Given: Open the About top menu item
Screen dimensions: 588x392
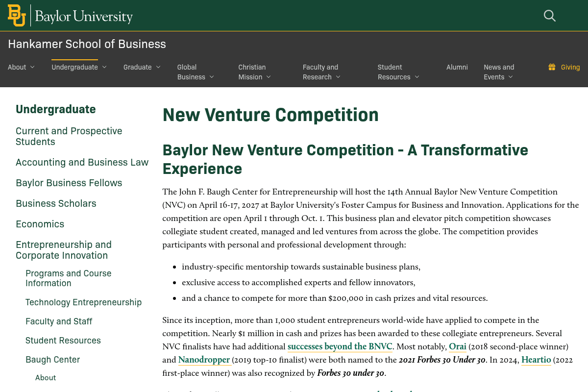Looking at the screenshot, I should (x=17, y=67).
